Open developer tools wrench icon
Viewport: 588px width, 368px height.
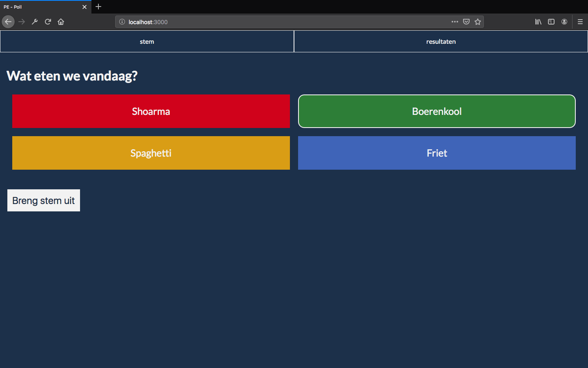pyautogui.click(x=35, y=22)
